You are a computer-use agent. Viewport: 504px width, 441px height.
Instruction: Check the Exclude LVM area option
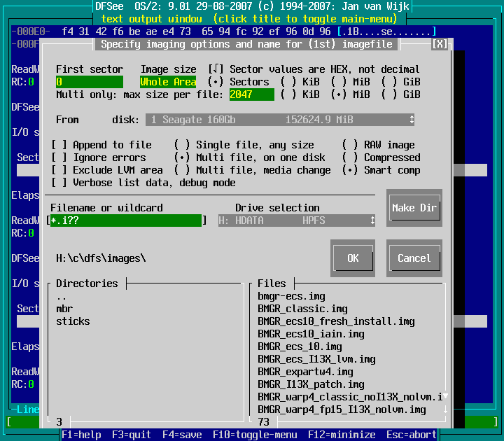[59, 170]
